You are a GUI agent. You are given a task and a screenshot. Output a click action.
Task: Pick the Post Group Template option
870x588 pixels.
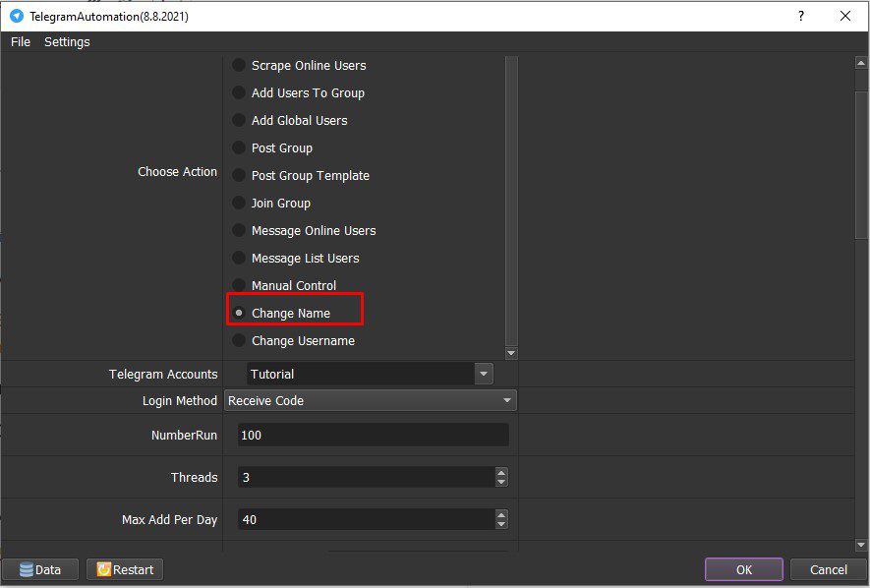(x=239, y=175)
